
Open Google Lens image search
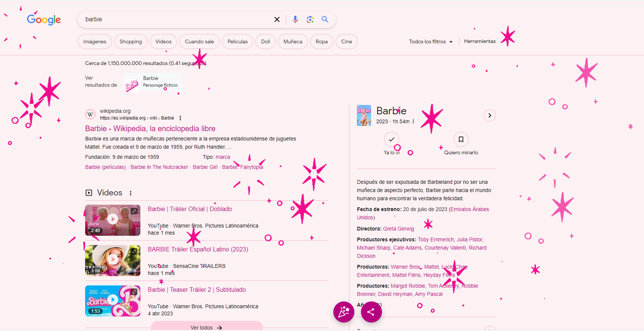click(x=310, y=19)
